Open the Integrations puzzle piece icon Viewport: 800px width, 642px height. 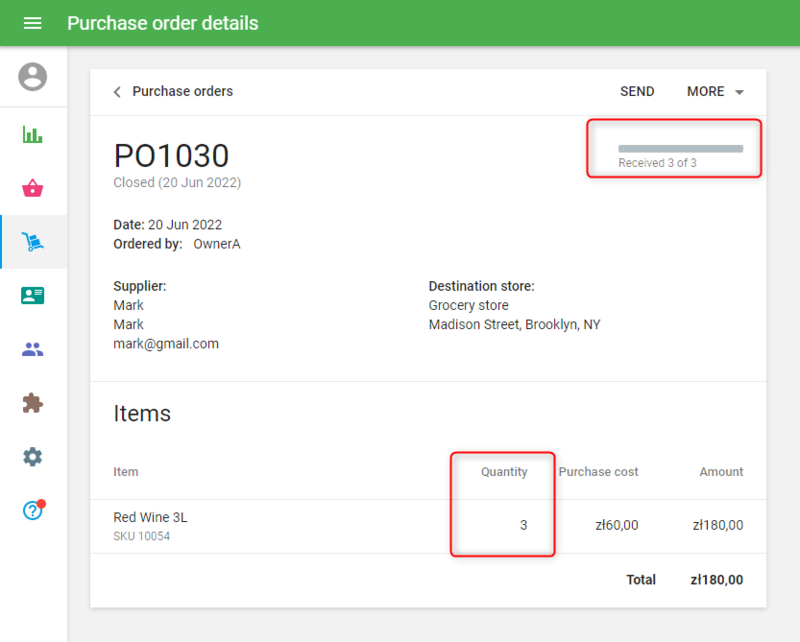(33, 403)
